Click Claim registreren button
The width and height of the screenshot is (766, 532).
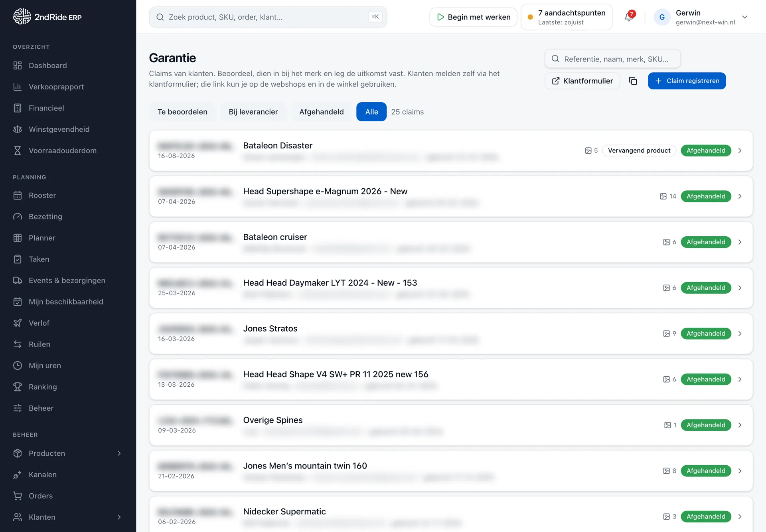[687, 81]
